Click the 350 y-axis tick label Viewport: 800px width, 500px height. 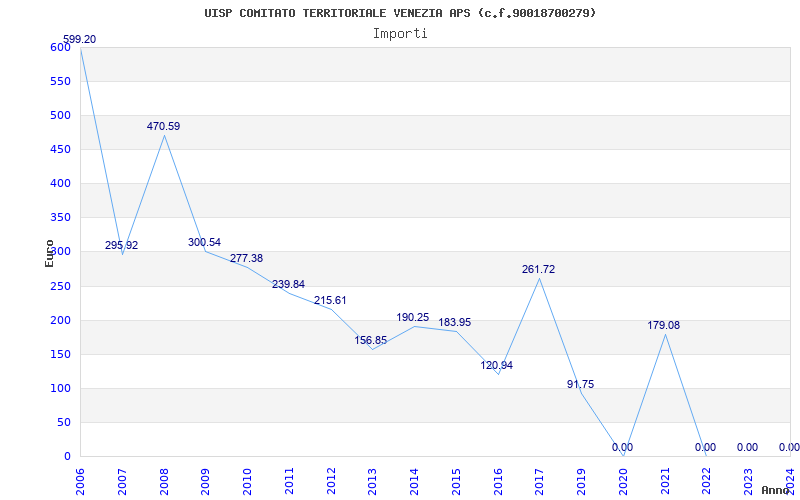tap(60, 218)
